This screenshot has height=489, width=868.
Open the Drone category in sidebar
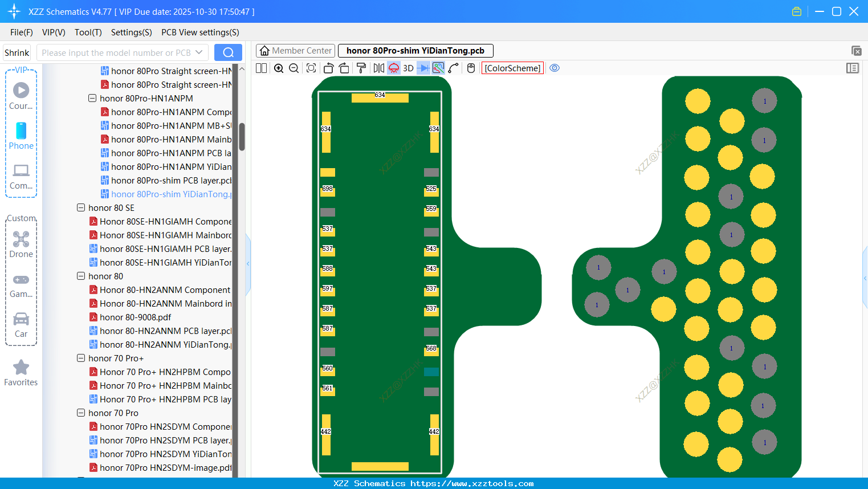pyautogui.click(x=21, y=244)
